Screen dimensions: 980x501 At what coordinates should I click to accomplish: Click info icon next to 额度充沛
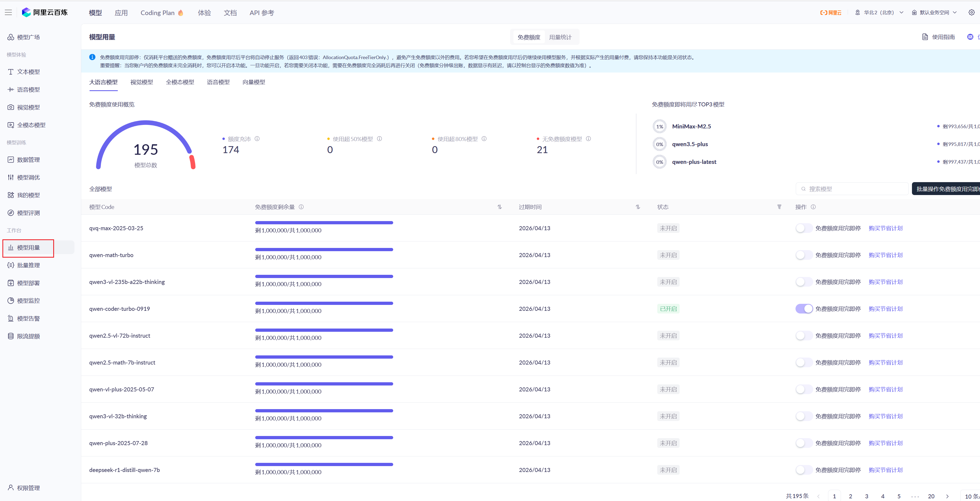[257, 139]
